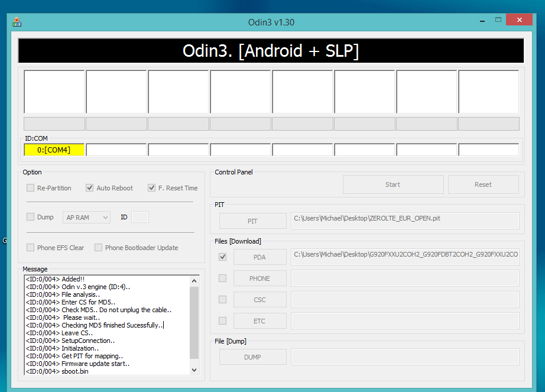Minimize the Odin3 v1.30 window
This screenshot has width=545, height=392.
click(482, 21)
